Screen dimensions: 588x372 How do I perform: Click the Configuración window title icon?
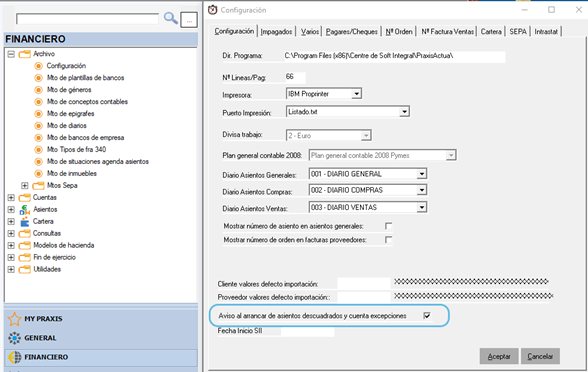point(213,10)
